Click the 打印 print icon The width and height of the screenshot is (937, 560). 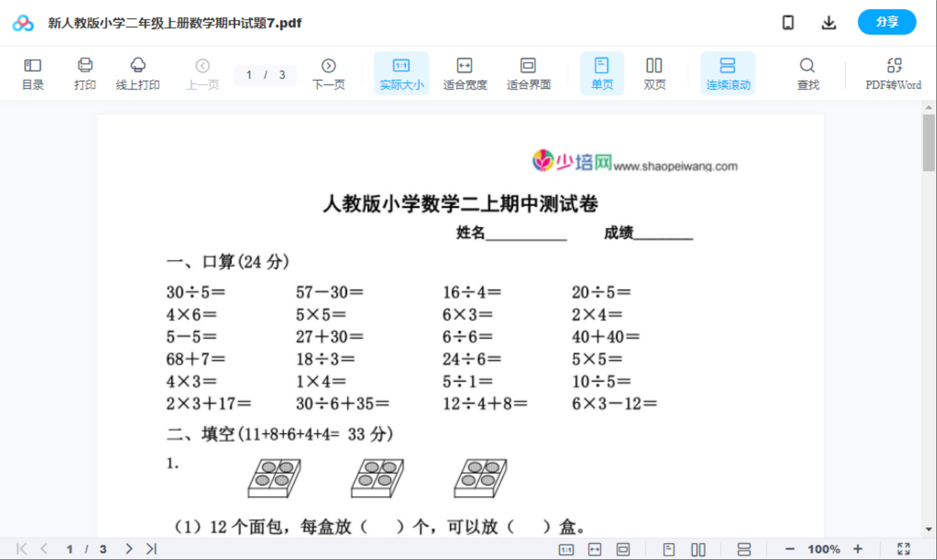[x=85, y=73]
